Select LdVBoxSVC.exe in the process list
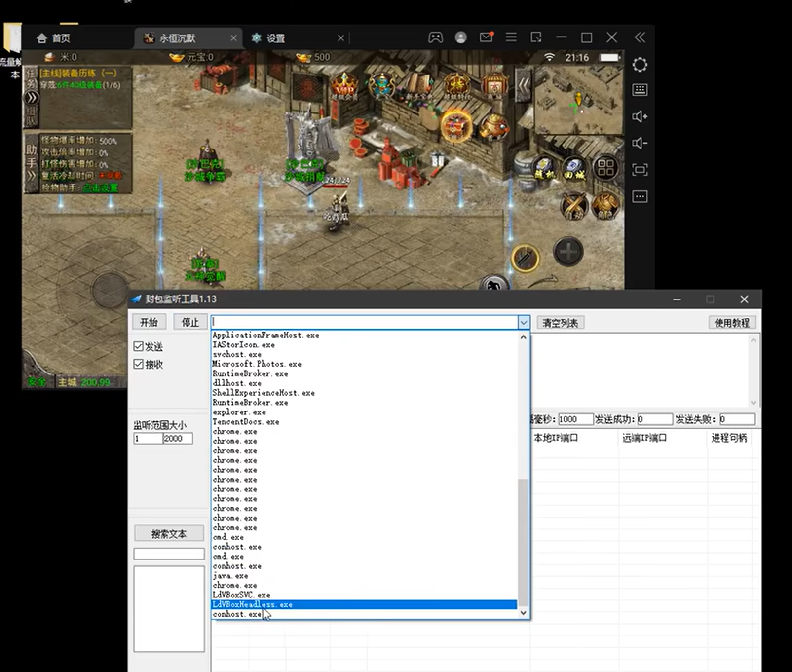The image size is (792, 672). pos(364,595)
